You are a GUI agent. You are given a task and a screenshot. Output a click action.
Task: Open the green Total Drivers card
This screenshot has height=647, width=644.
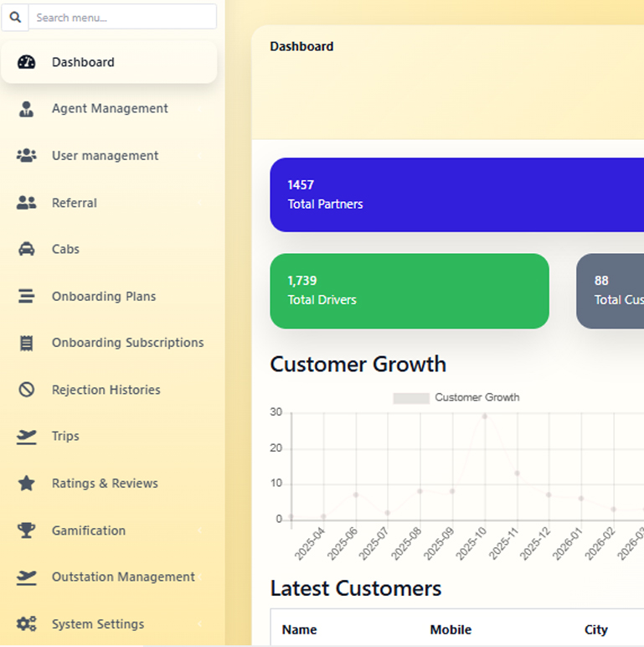coord(409,291)
